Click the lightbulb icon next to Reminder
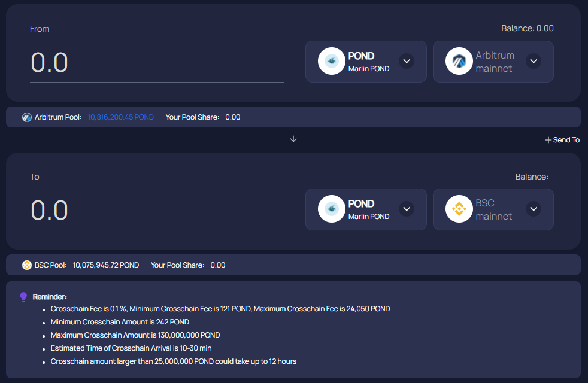 (x=23, y=297)
